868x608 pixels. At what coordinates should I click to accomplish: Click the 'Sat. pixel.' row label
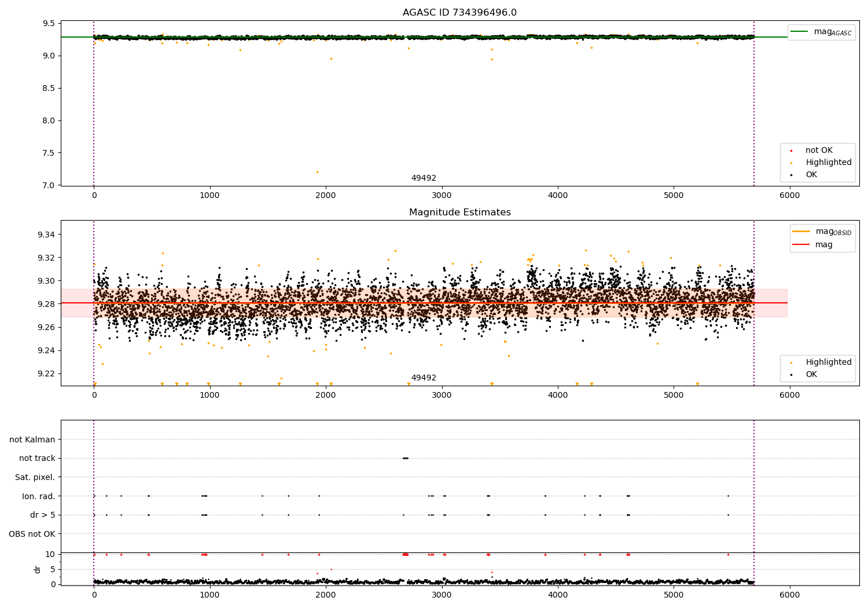(x=35, y=477)
